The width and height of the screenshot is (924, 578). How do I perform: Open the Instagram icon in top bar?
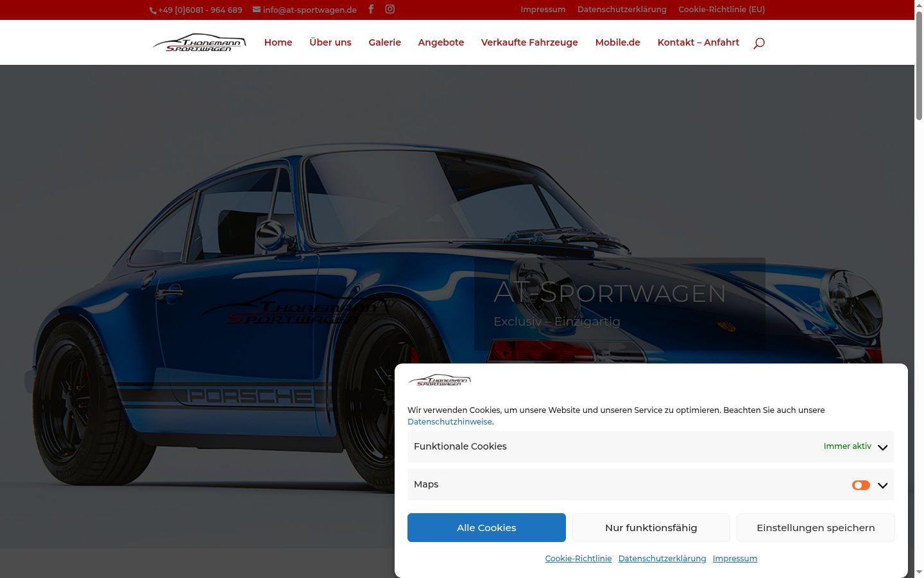click(389, 9)
